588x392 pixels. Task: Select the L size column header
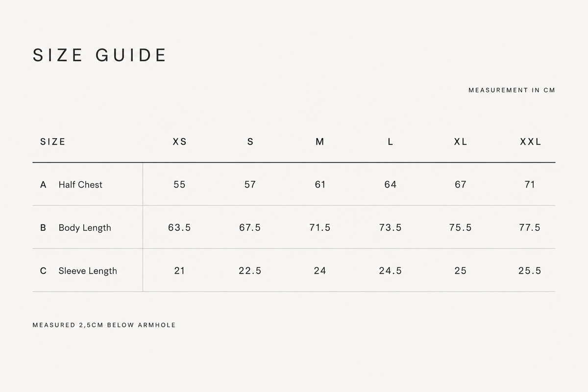[391, 142]
